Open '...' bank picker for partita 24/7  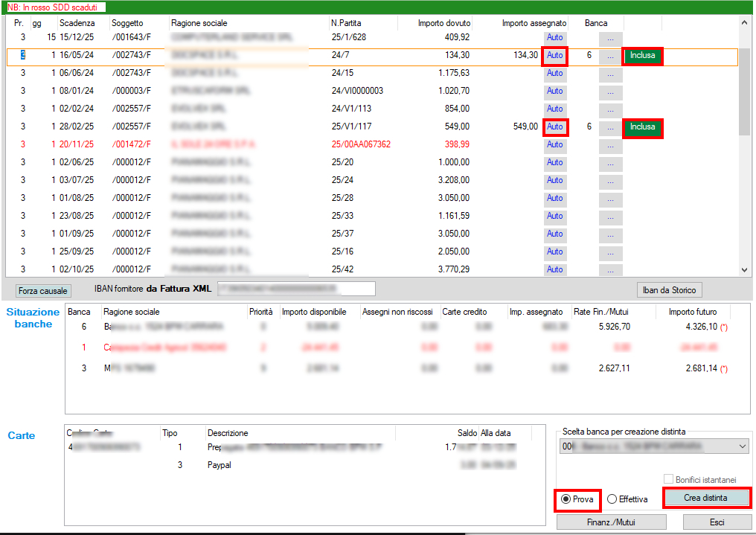coord(610,56)
